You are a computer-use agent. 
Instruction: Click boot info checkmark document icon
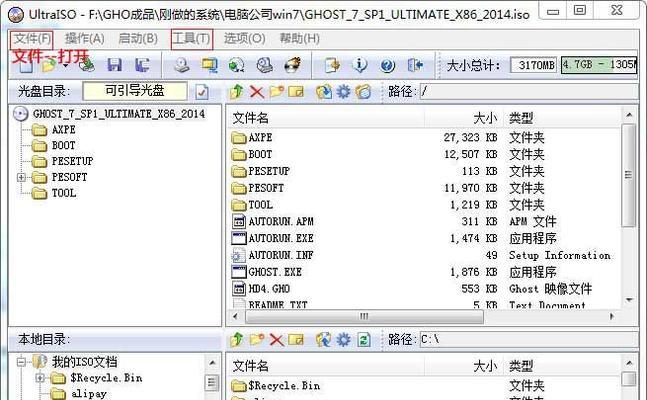[202, 92]
